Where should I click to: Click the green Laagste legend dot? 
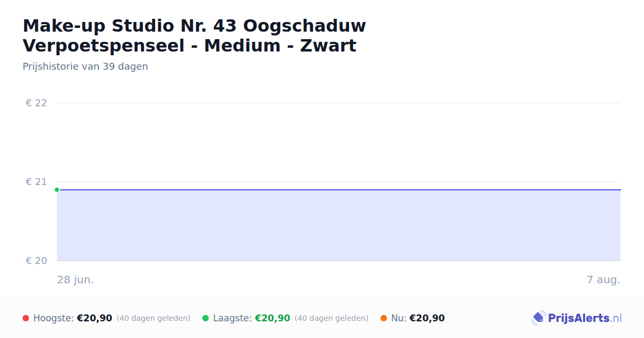[206, 318]
